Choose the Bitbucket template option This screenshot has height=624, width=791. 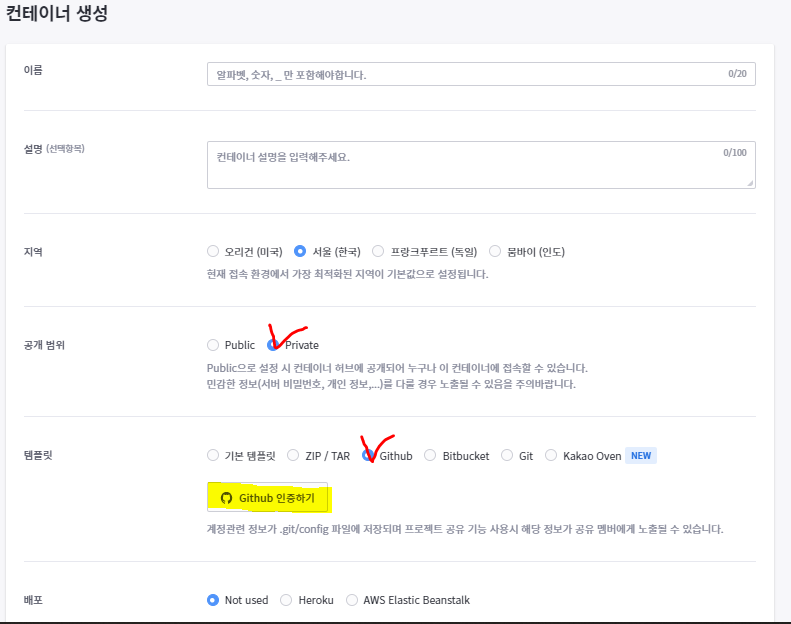coord(430,456)
